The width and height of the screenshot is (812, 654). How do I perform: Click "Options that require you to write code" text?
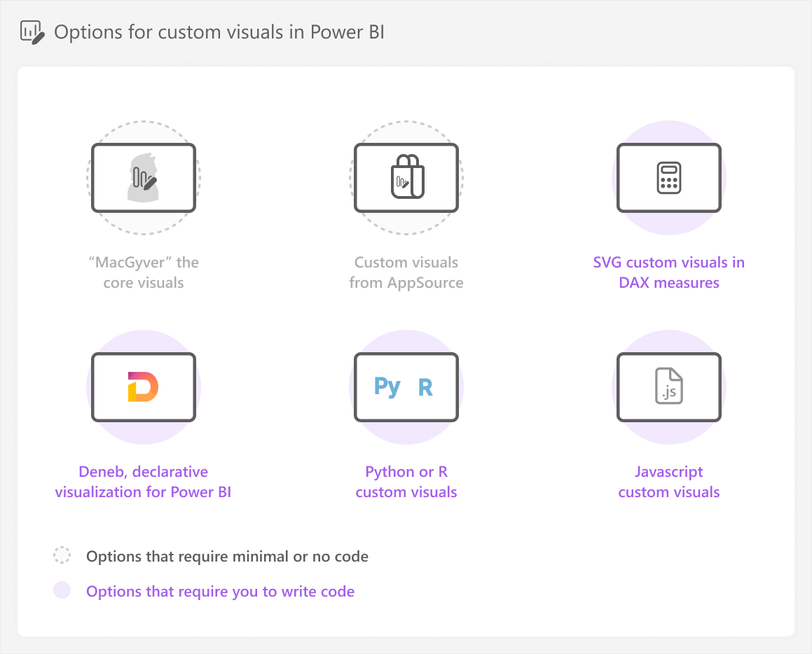[x=220, y=592]
